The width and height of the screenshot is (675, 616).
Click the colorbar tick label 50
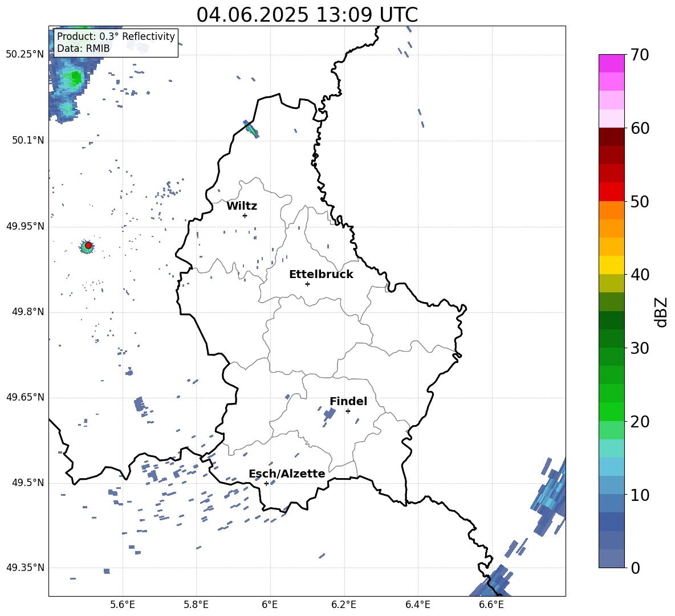(640, 202)
